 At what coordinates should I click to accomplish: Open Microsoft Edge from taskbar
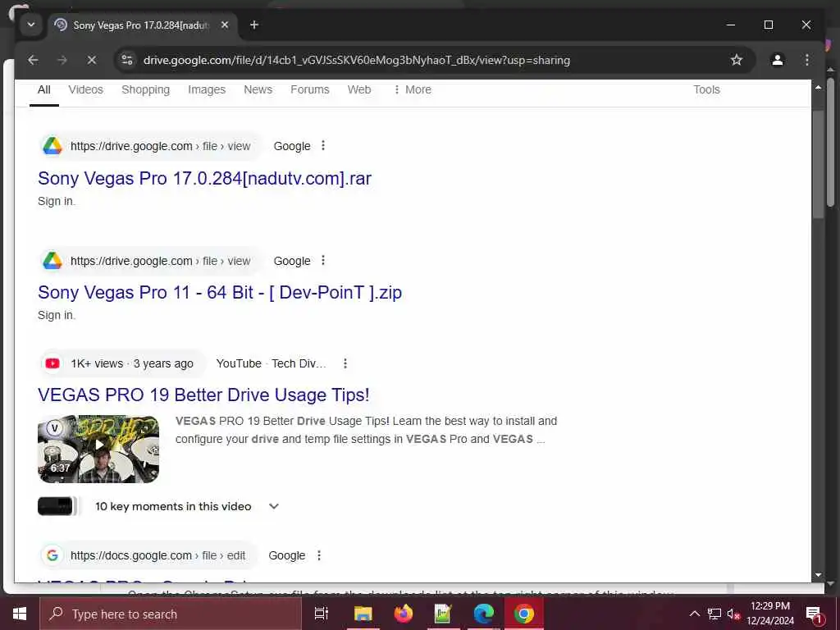point(483,614)
